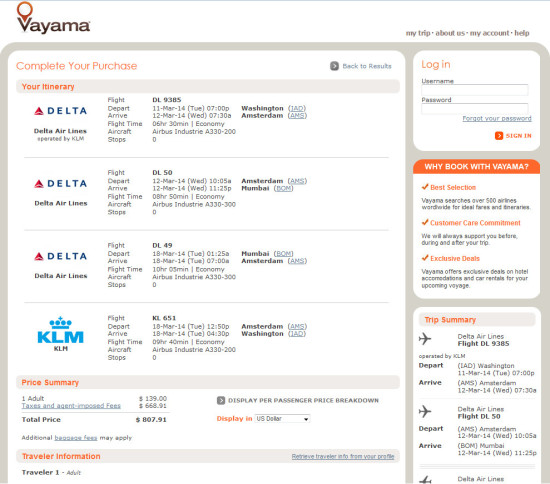Click the price breakdown arrow icon
Image resolution: width=550 pixels, height=484 pixels.
(221, 401)
